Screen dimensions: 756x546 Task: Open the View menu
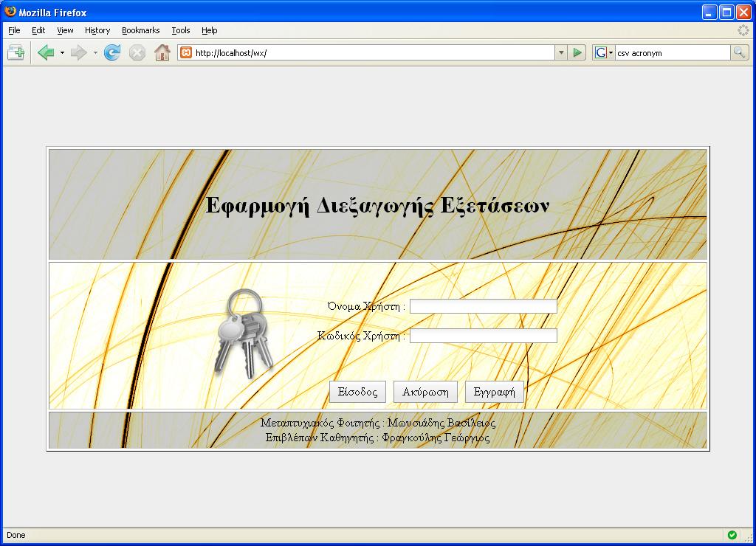tap(65, 30)
